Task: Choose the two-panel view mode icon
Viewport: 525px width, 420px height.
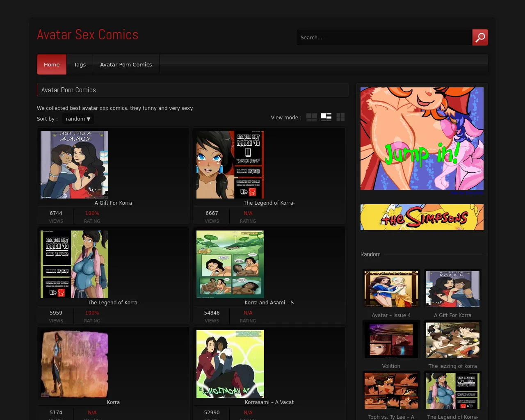Action: point(312,117)
